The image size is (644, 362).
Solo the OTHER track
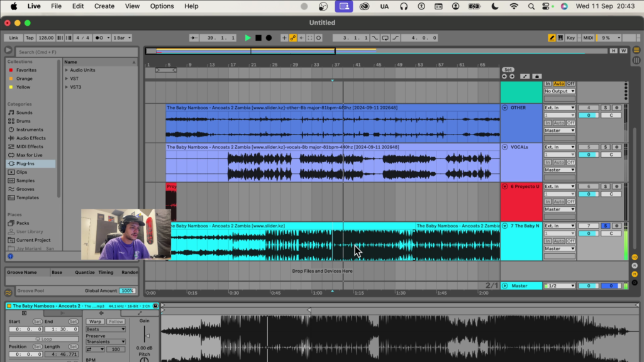tap(606, 107)
